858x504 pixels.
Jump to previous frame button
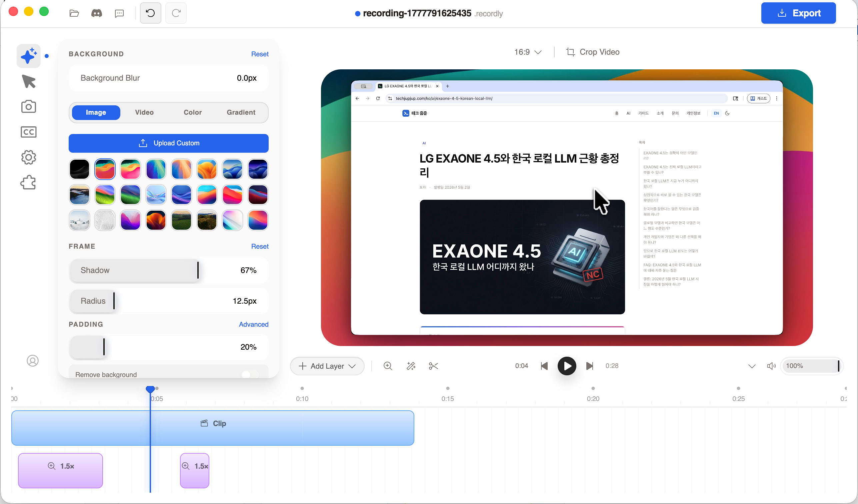coord(544,366)
